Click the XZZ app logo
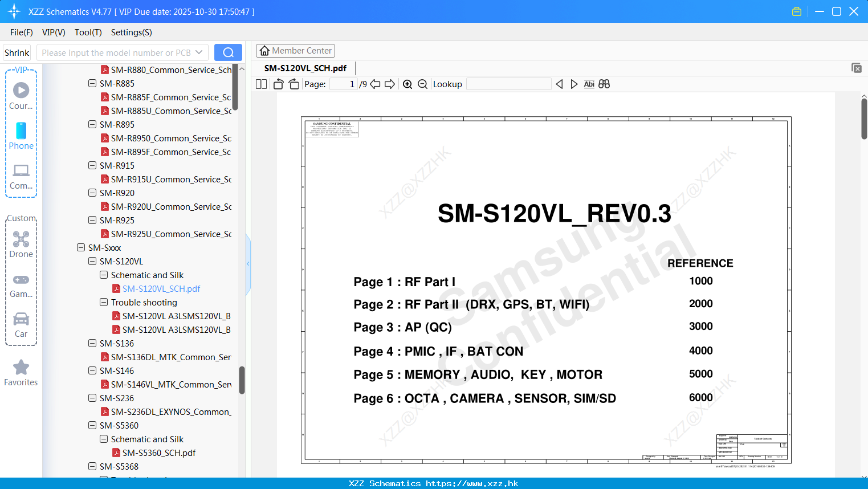The height and width of the screenshot is (489, 868). 14,11
